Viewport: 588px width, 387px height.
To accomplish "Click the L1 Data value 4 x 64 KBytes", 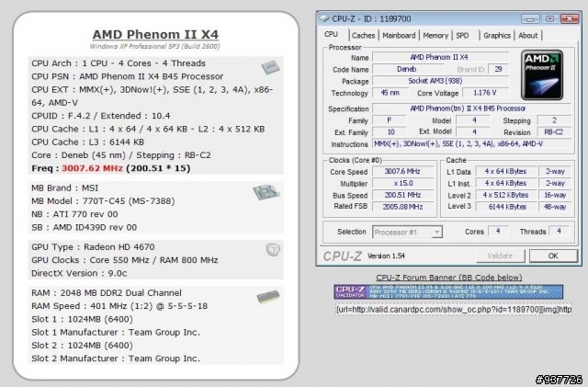I will pyautogui.click(x=505, y=172).
